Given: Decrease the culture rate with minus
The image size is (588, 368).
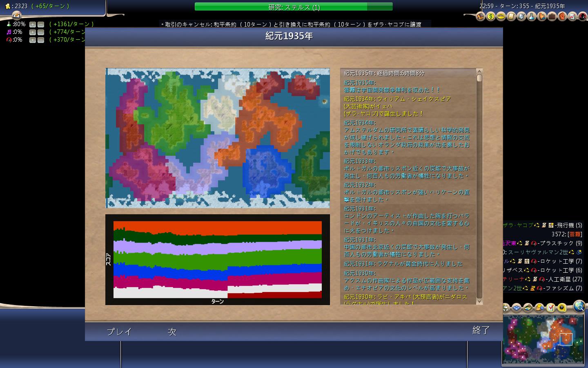Looking at the screenshot, I should [41, 32].
